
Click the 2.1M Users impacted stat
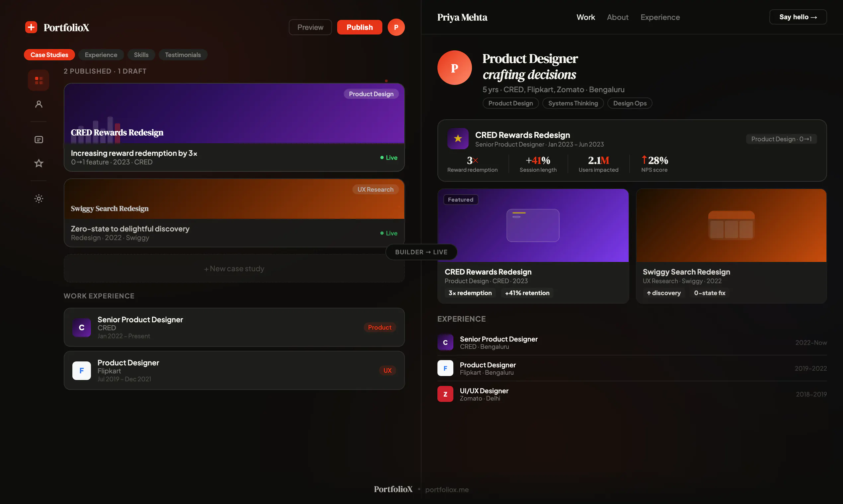[599, 164]
